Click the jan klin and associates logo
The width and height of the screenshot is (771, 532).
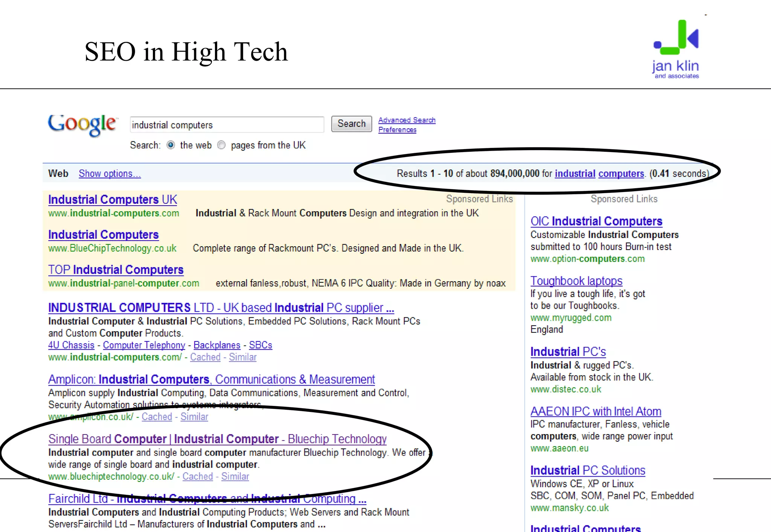point(676,49)
